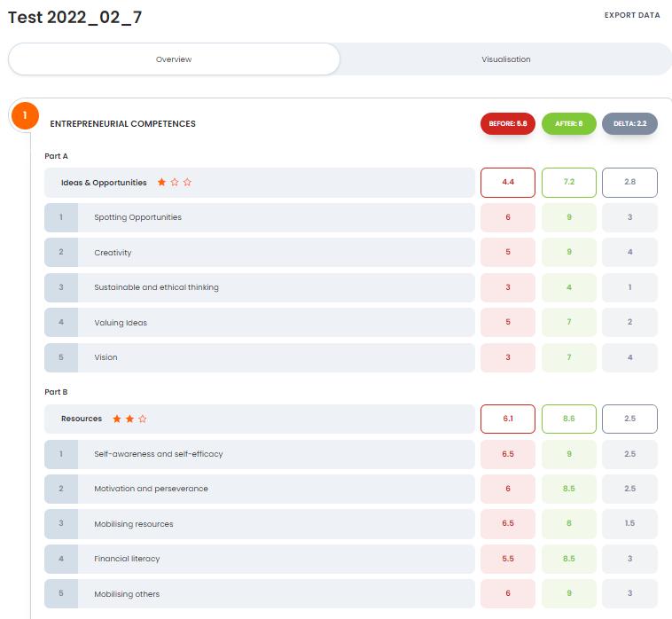672x619 pixels.
Task: Click the third star of Ideas & Opportunities
Action: click(187, 182)
